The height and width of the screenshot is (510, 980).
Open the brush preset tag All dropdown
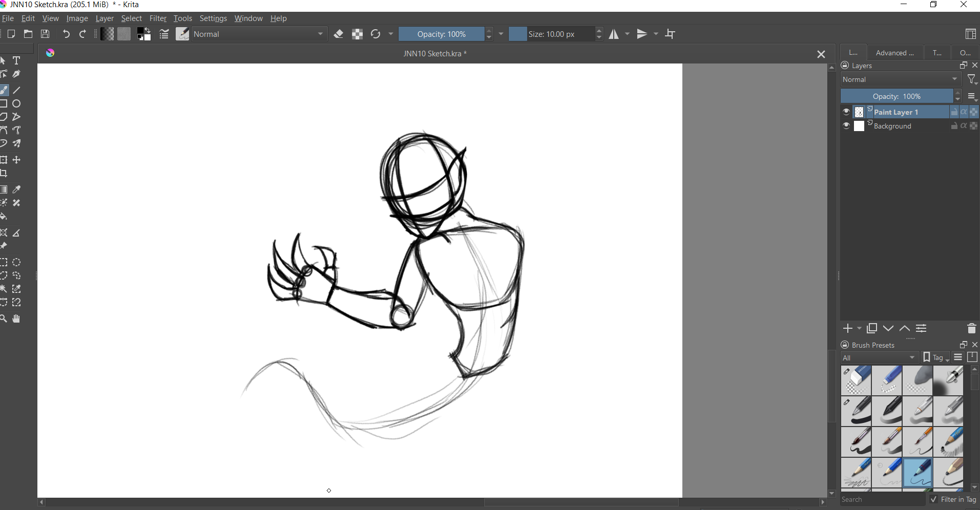880,358
